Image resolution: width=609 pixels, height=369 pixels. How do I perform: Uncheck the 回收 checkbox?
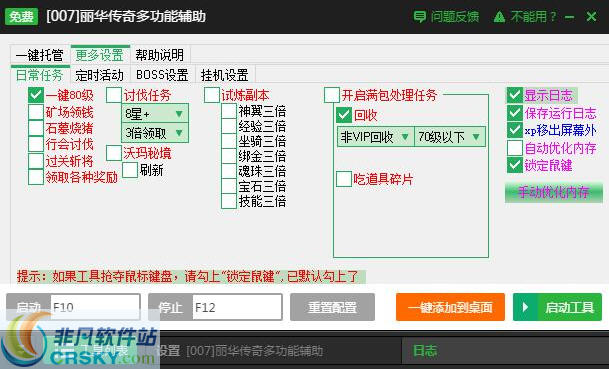344,115
